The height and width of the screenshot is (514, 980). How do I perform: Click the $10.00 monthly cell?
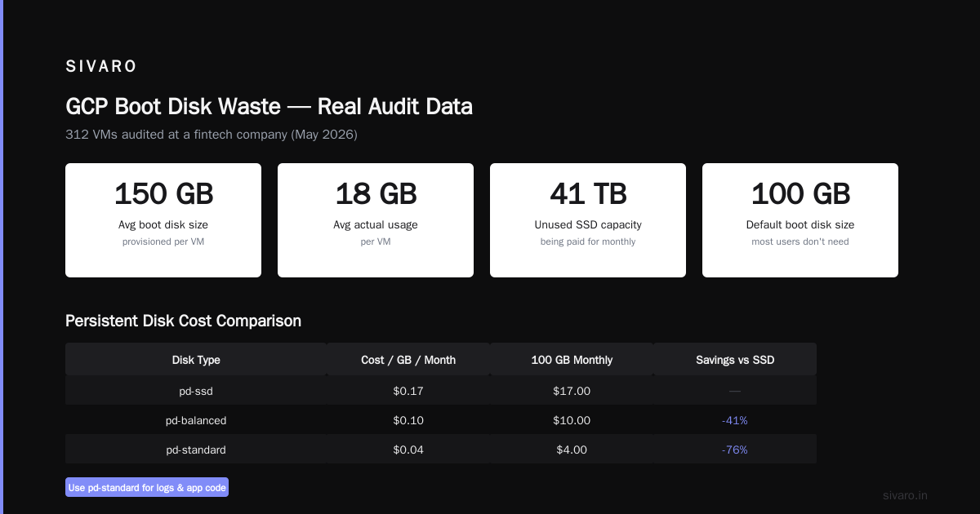(572, 420)
